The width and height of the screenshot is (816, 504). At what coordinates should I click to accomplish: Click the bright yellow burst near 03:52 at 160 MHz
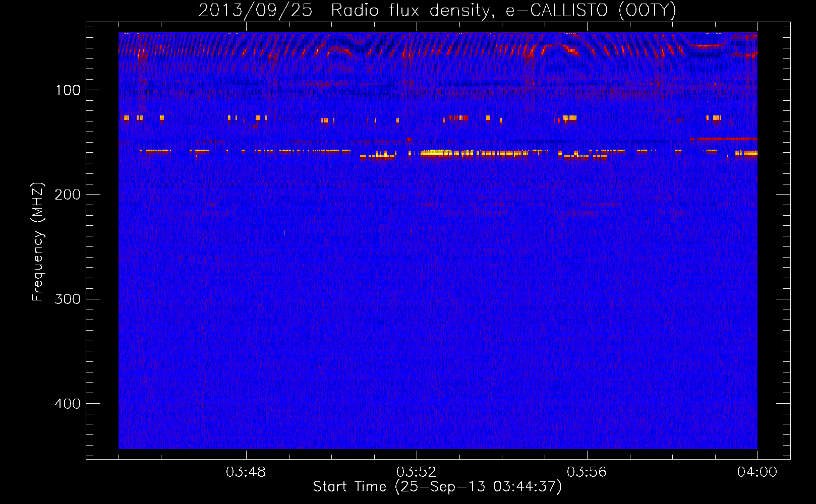tap(438, 153)
